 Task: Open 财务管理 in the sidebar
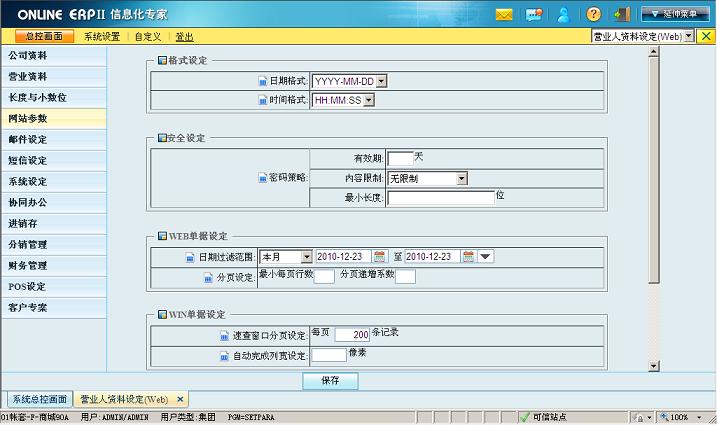pyautogui.click(x=28, y=265)
